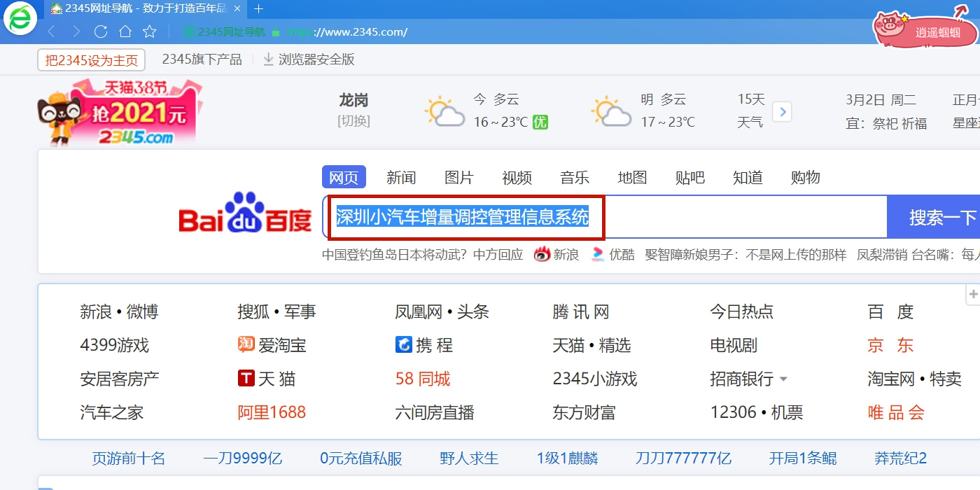Click the 天猫38节 promotional banner

[x=119, y=112]
